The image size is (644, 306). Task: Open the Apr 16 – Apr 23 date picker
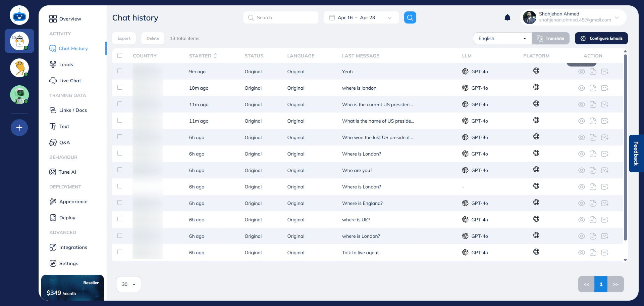click(x=361, y=17)
